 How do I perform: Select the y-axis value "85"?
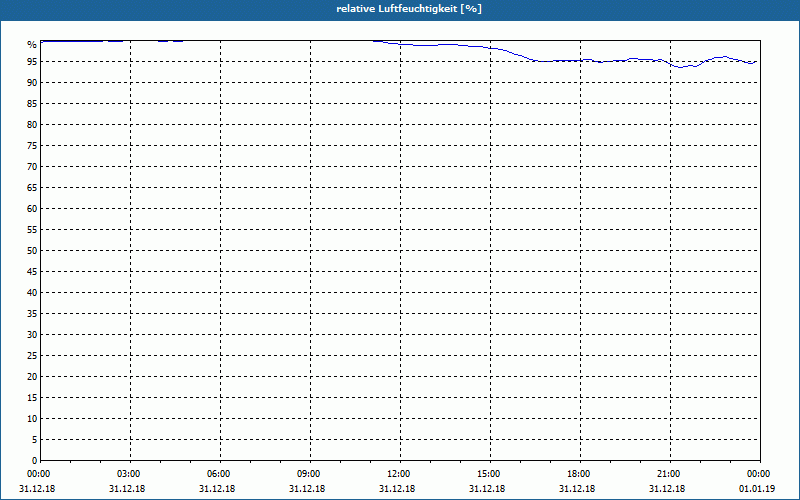coord(32,104)
